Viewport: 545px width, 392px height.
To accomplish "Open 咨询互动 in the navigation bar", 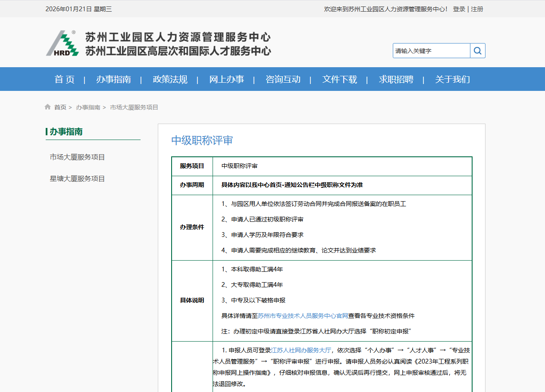I will tap(283, 79).
